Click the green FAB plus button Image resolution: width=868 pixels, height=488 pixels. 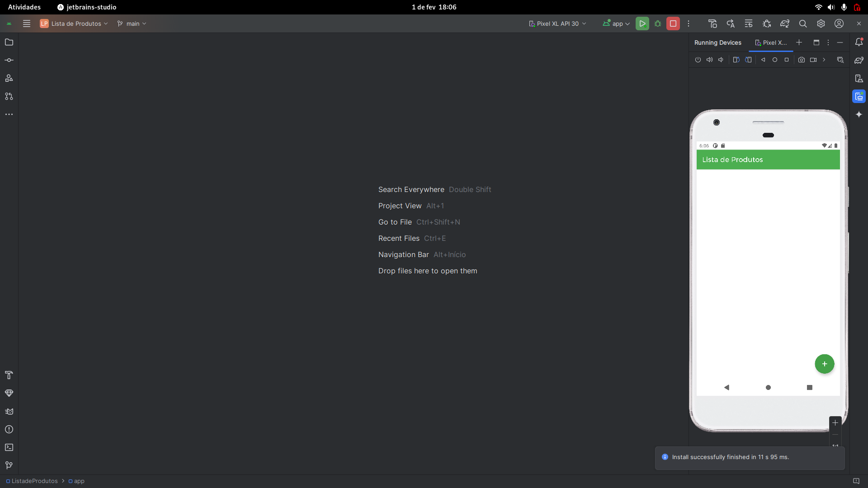pyautogui.click(x=825, y=363)
